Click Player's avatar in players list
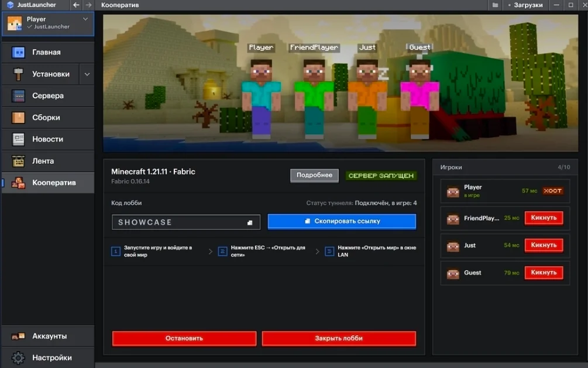 453,192
